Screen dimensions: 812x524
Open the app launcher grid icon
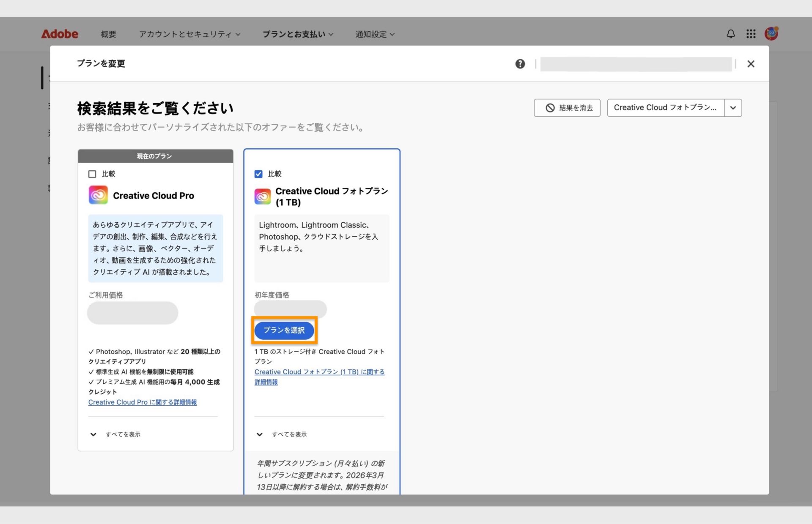point(751,34)
